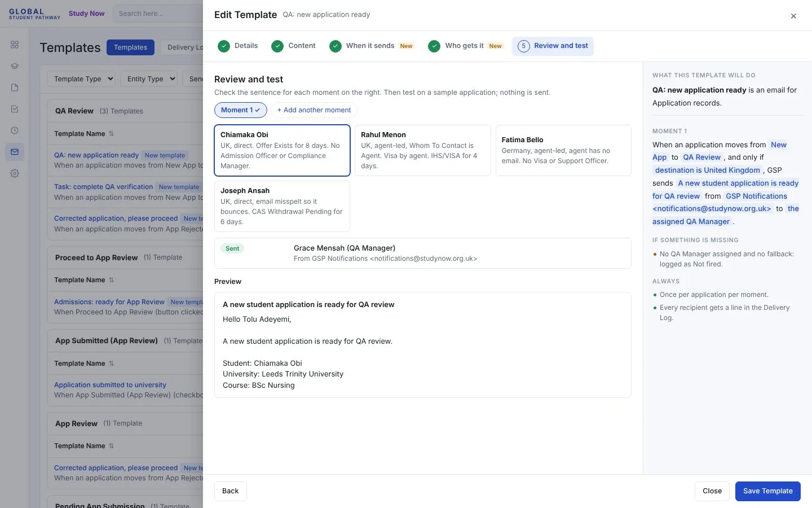The height and width of the screenshot is (508, 812).
Task: Select the Review and test step
Action: [553, 46]
